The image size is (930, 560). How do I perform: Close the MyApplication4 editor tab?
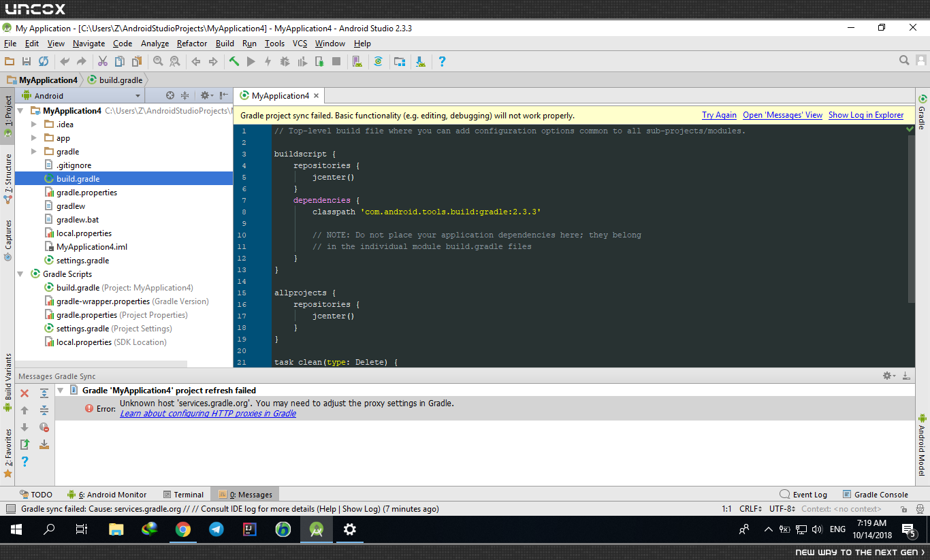click(316, 96)
